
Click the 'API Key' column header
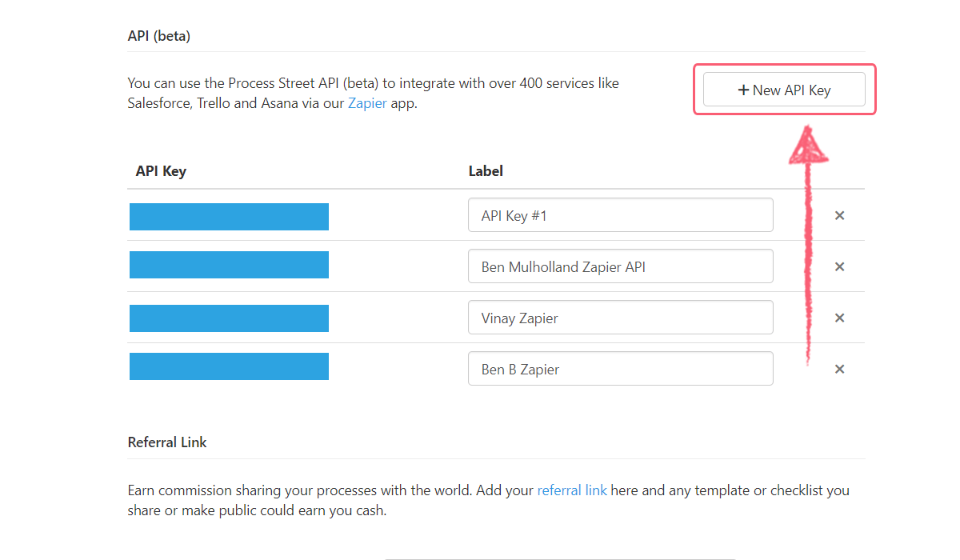pyautogui.click(x=161, y=171)
